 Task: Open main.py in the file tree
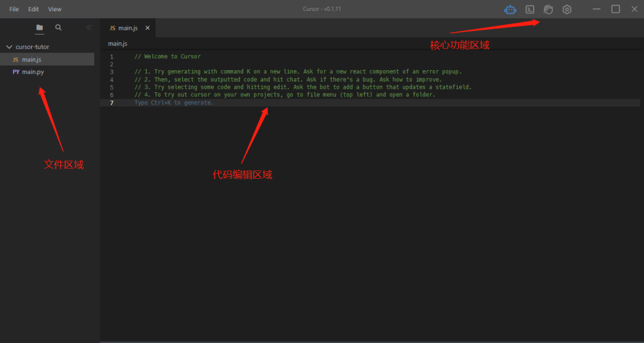pos(47,72)
